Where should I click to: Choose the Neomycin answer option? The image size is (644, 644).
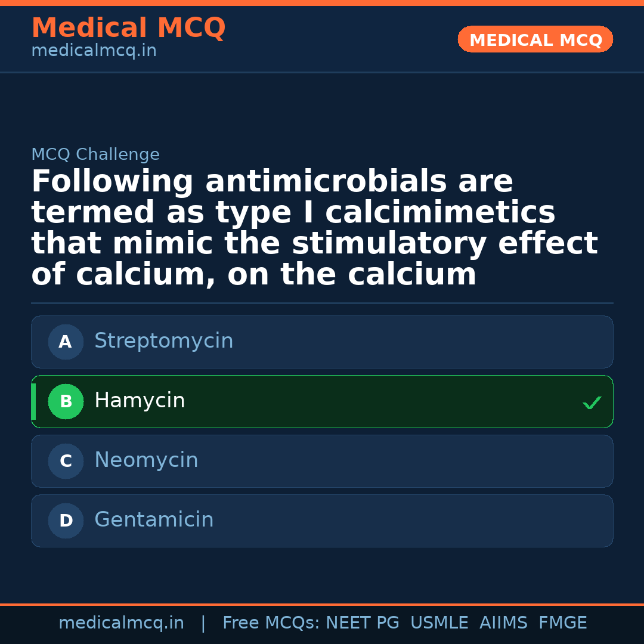click(322, 461)
